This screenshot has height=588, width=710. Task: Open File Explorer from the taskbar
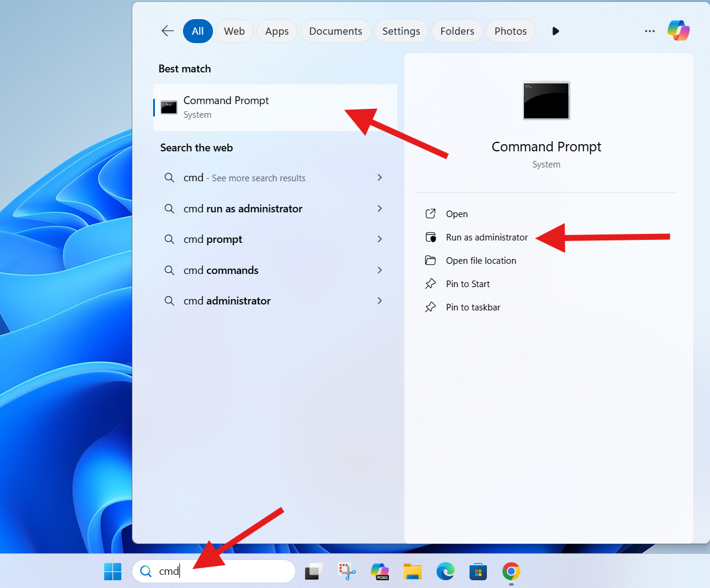point(412,571)
